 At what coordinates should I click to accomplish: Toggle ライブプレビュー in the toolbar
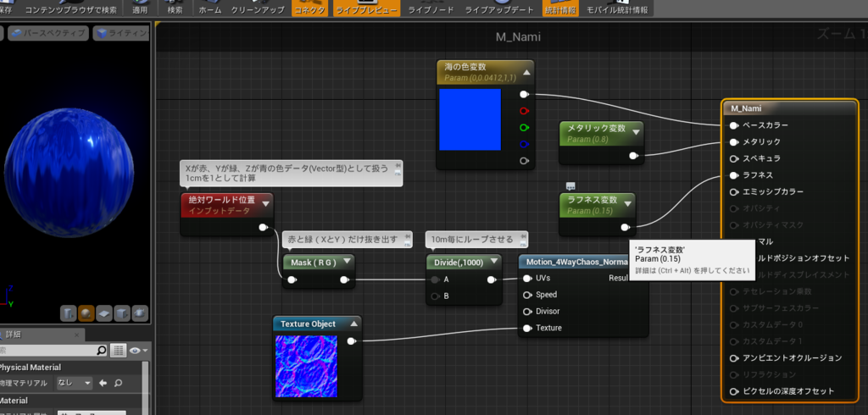click(366, 8)
